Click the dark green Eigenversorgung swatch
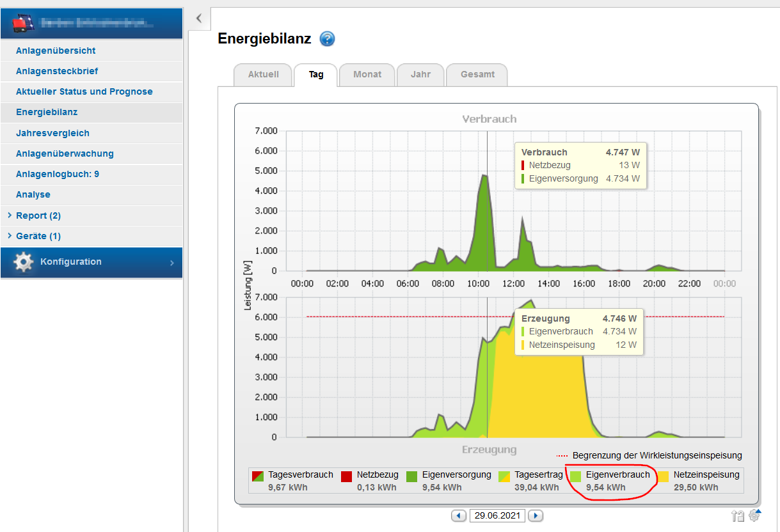Viewport: 780px width, 532px height. tap(411, 476)
